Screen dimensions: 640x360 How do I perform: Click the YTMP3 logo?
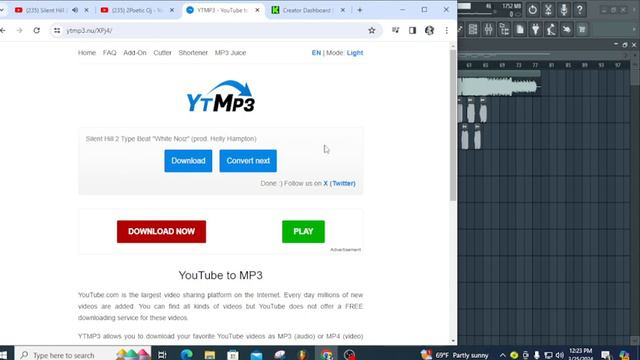[x=220, y=96]
